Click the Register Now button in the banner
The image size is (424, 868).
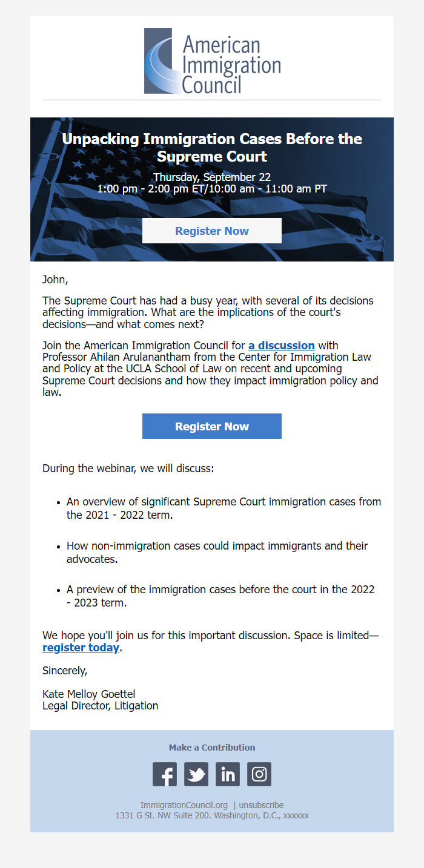coord(211,231)
